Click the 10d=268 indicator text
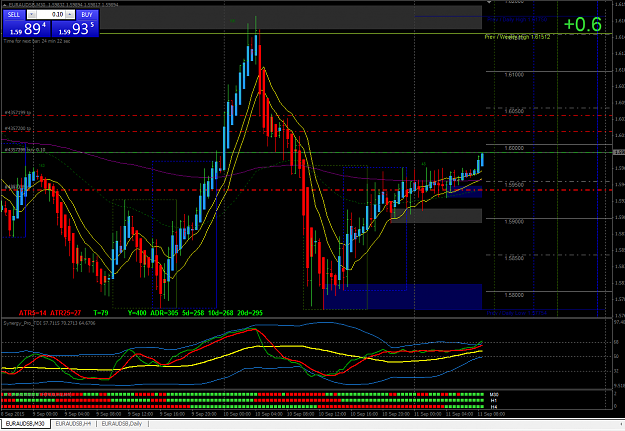 (x=220, y=313)
